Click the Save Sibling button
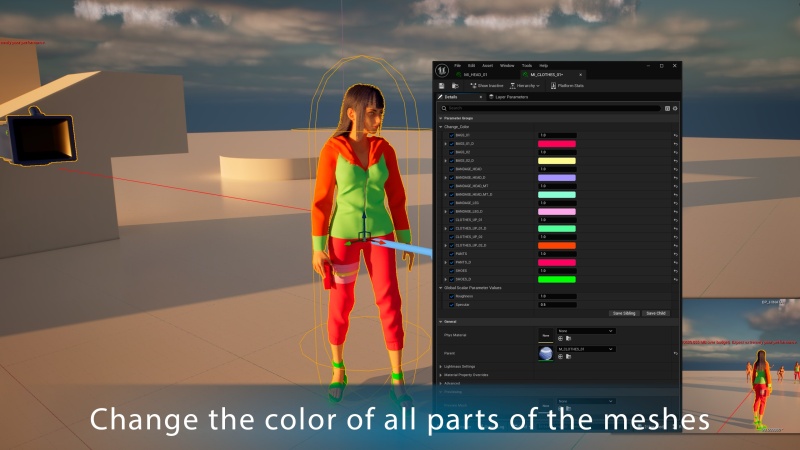The height and width of the screenshot is (450, 800). [x=623, y=313]
